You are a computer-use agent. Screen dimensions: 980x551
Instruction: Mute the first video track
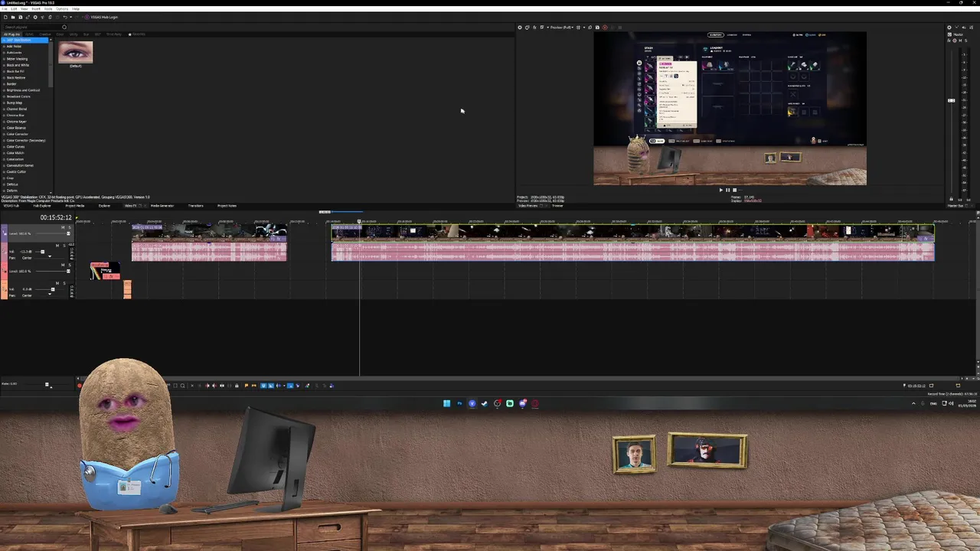(63, 227)
